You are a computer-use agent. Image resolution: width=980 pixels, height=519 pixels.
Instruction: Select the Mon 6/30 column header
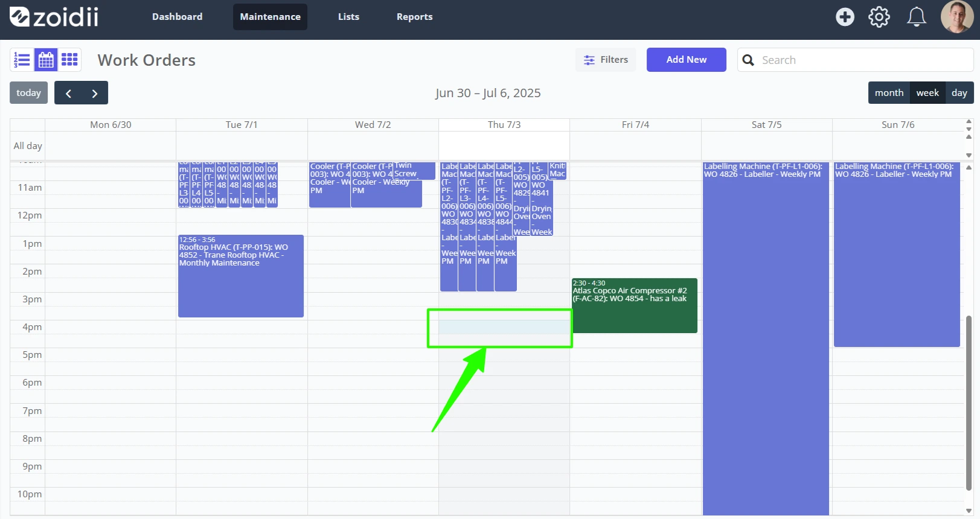tap(110, 125)
